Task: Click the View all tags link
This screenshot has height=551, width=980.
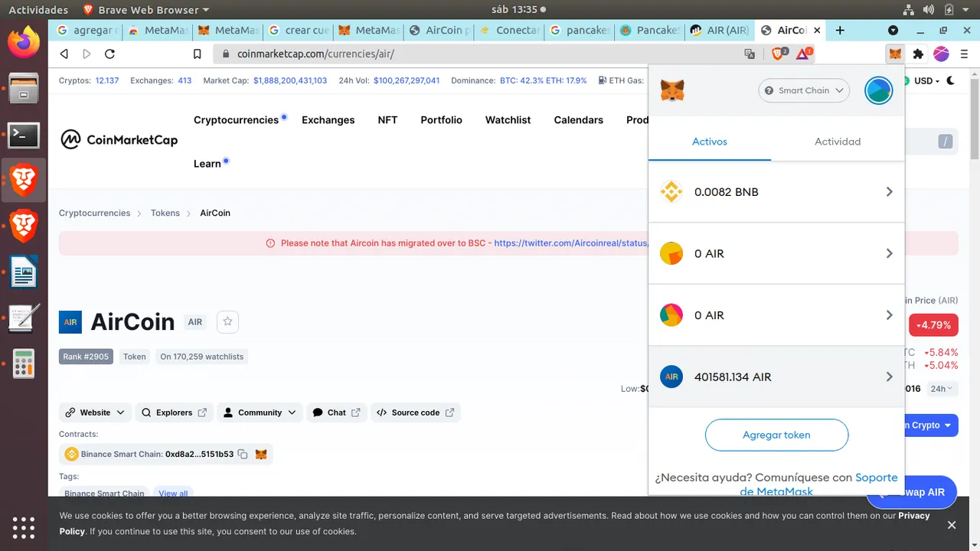Action: 173,494
